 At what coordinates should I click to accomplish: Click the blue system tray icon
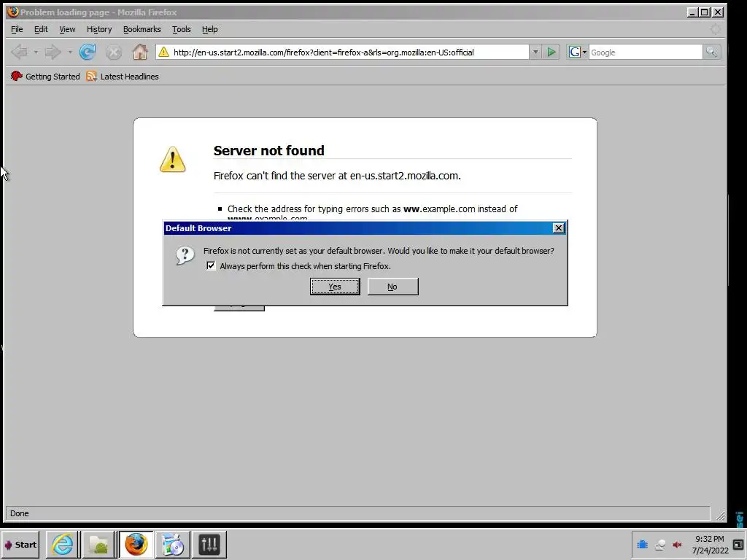click(x=642, y=544)
